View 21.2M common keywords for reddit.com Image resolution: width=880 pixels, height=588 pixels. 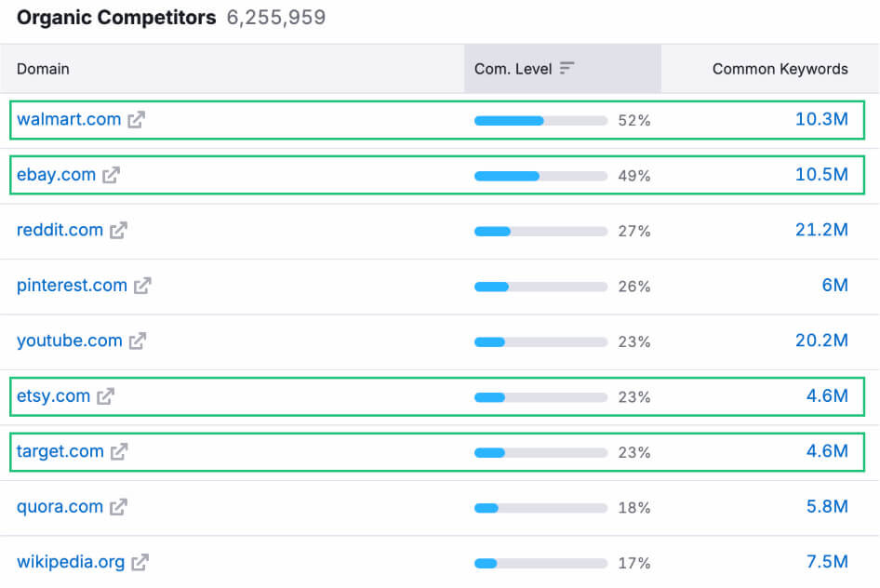point(821,230)
